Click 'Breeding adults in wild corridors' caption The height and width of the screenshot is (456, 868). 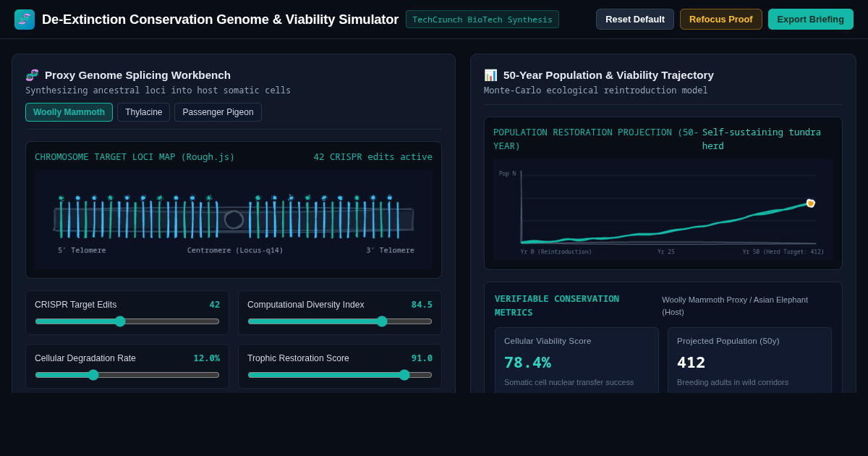733,382
